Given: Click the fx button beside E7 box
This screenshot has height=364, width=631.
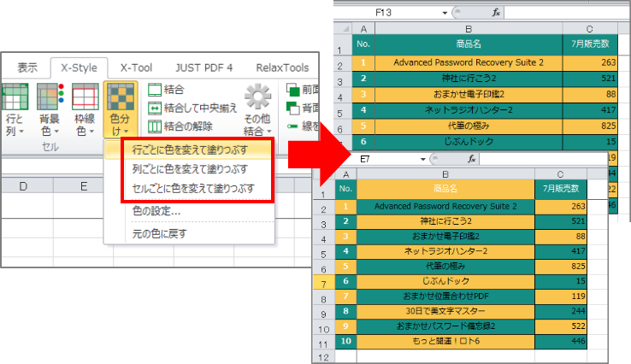Looking at the screenshot, I should [x=472, y=159].
